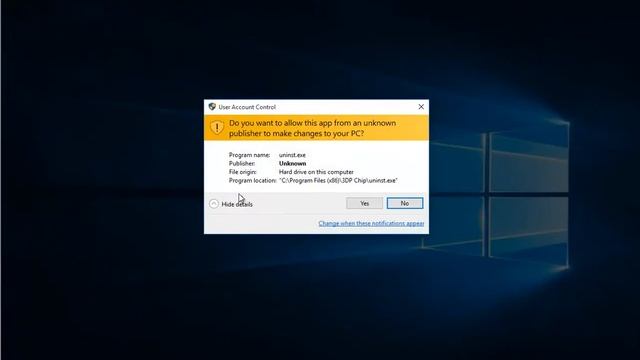640x360 pixels.
Task: Click the 3DP Chip uninst.exe program location path
Action: [x=338, y=180]
